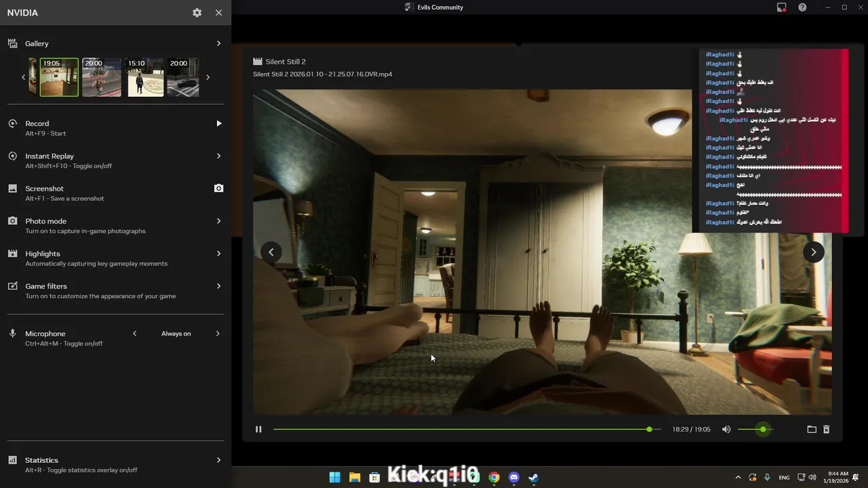Open the Statistics overlay entry
Screen dimensions: 868x488
pos(115,464)
